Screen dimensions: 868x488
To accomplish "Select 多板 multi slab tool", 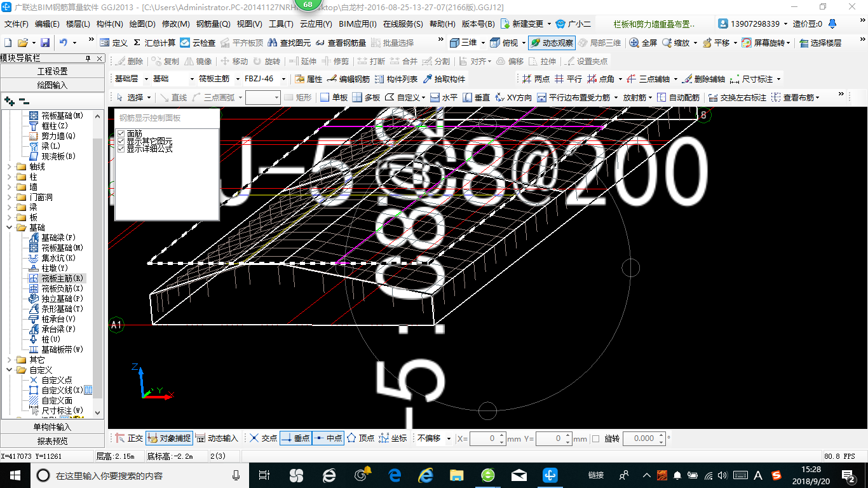I will pyautogui.click(x=366, y=97).
